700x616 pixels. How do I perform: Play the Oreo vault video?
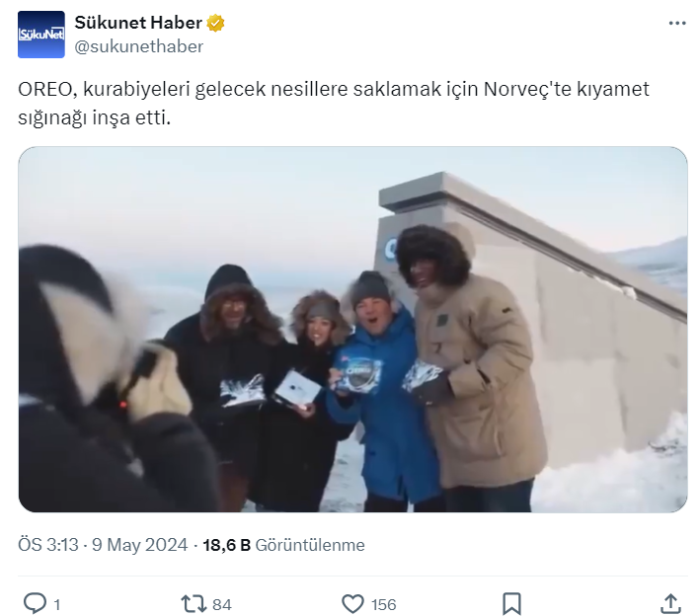point(352,329)
